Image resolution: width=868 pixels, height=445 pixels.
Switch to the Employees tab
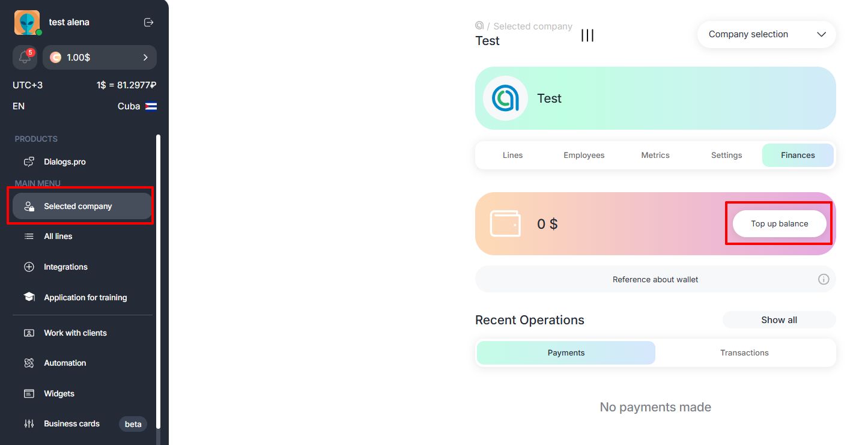pyautogui.click(x=584, y=156)
